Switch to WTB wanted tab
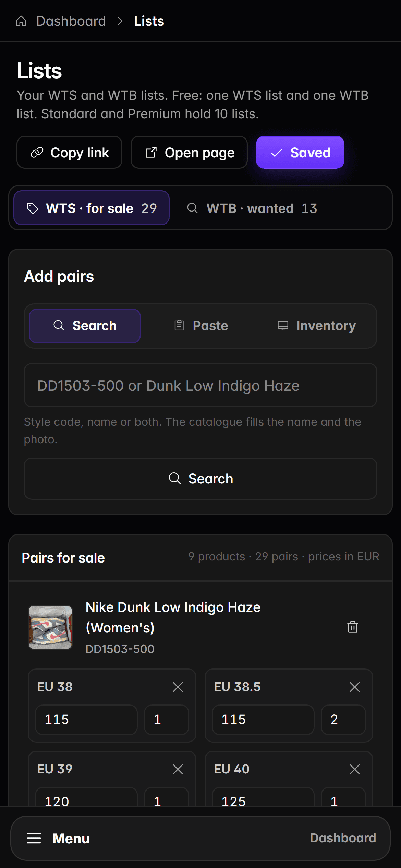Image resolution: width=401 pixels, height=868 pixels. pyautogui.click(x=252, y=208)
